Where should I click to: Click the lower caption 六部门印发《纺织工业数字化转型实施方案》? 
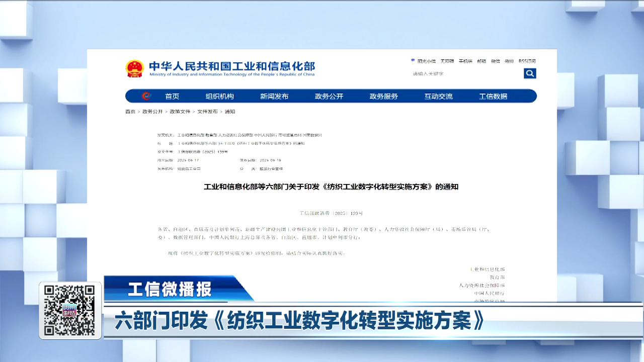pos(300,321)
